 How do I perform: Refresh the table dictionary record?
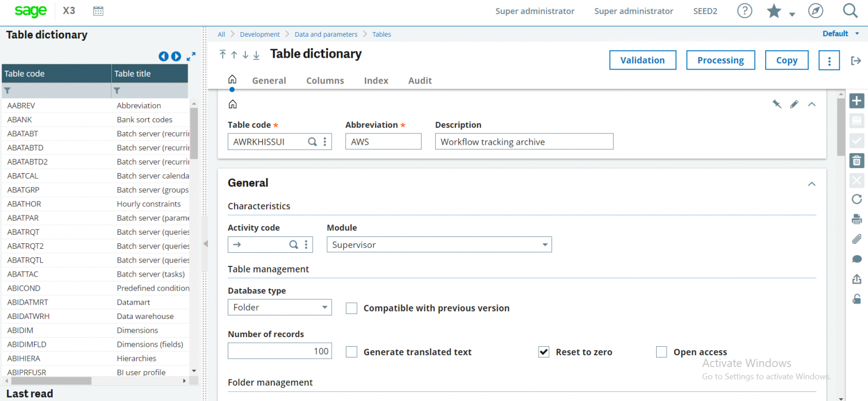(x=857, y=199)
